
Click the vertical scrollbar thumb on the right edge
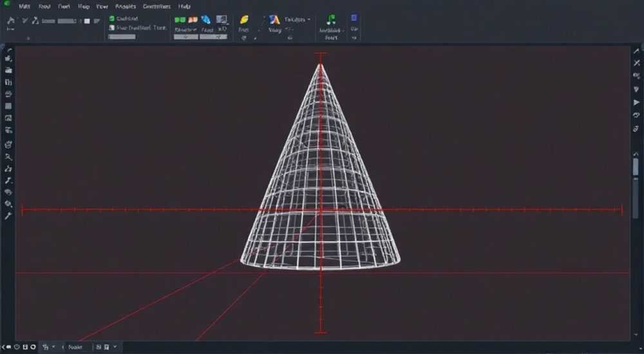636,167
